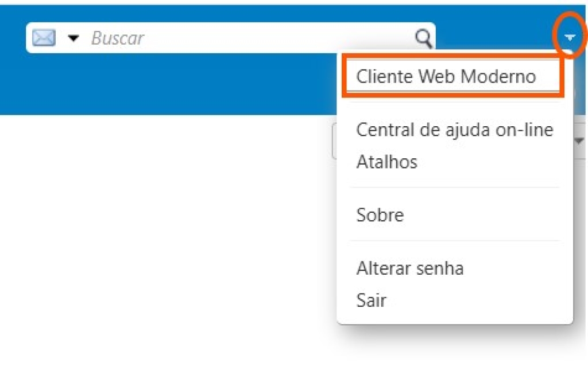Select Cliente Web Moderno from menu
This screenshot has height=378, width=588.
(x=446, y=76)
